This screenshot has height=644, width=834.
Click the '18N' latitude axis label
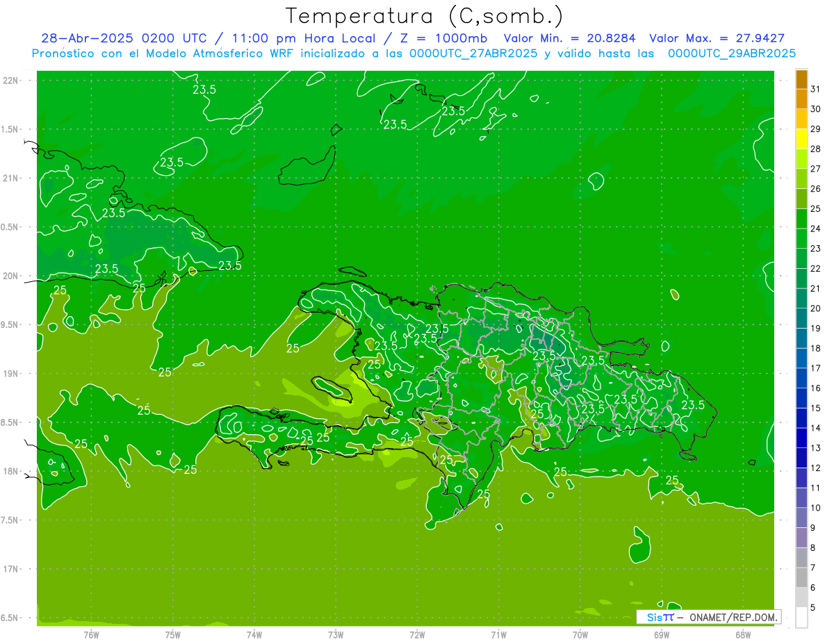pyautogui.click(x=11, y=471)
